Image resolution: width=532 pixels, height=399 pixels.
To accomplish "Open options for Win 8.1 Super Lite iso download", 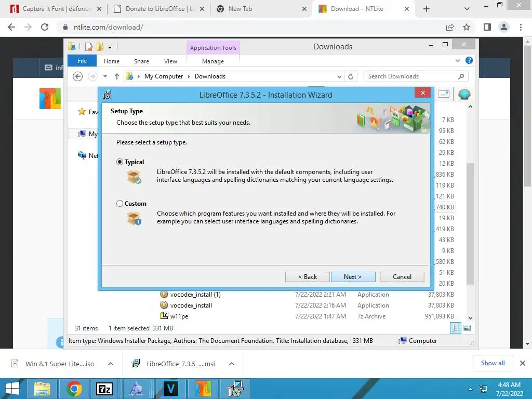I will pyautogui.click(x=111, y=364).
